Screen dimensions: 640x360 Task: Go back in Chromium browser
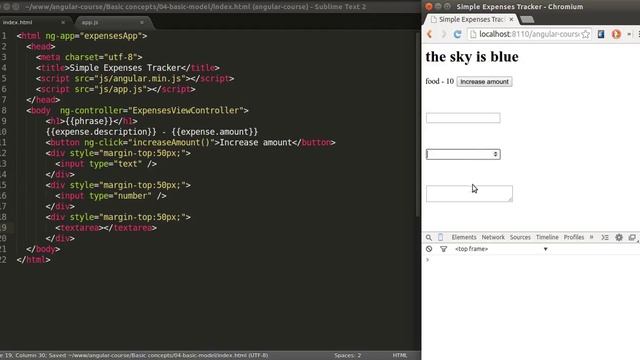(429, 34)
